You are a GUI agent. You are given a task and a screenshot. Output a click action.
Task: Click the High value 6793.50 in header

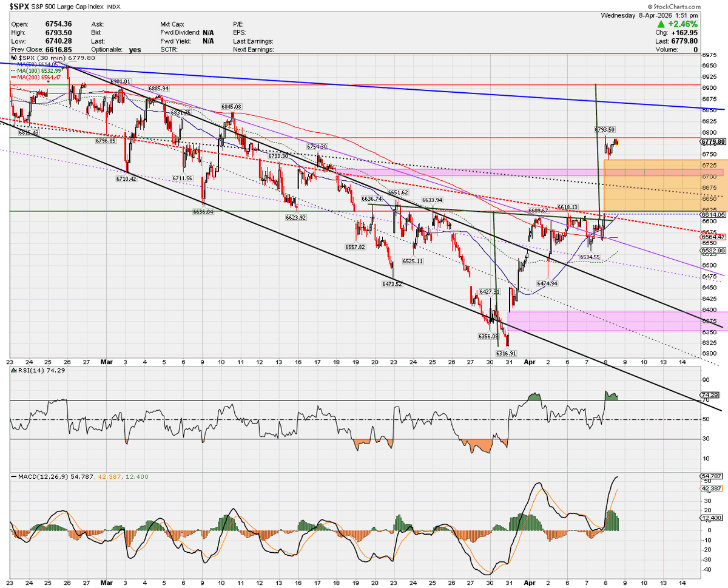tap(58, 32)
